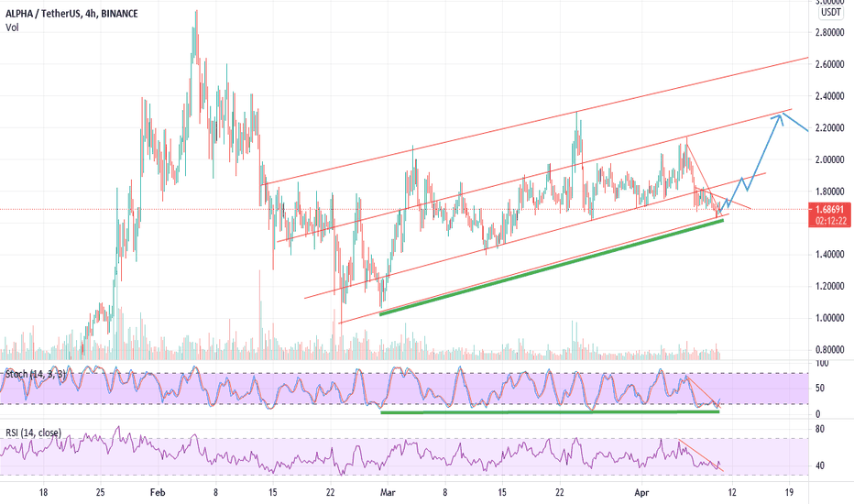
Task: Click the 2.60000 price axis label
Action: click(x=829, y=64)
